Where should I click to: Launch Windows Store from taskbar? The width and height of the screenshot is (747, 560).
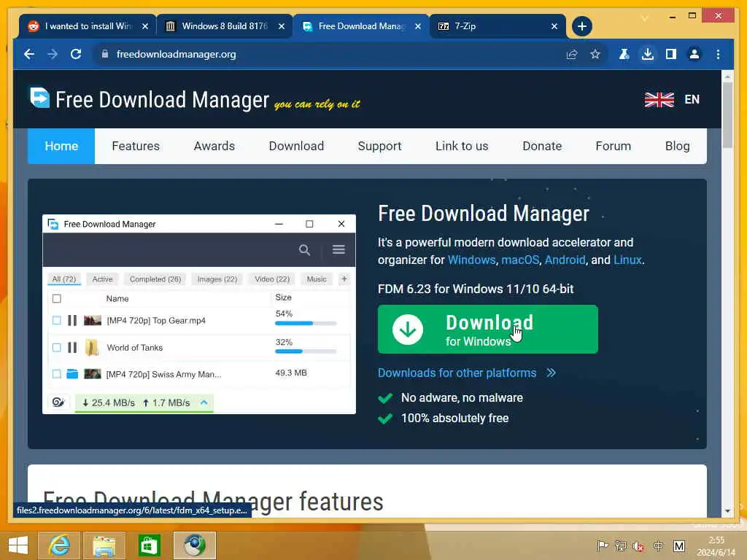(149, 545)
